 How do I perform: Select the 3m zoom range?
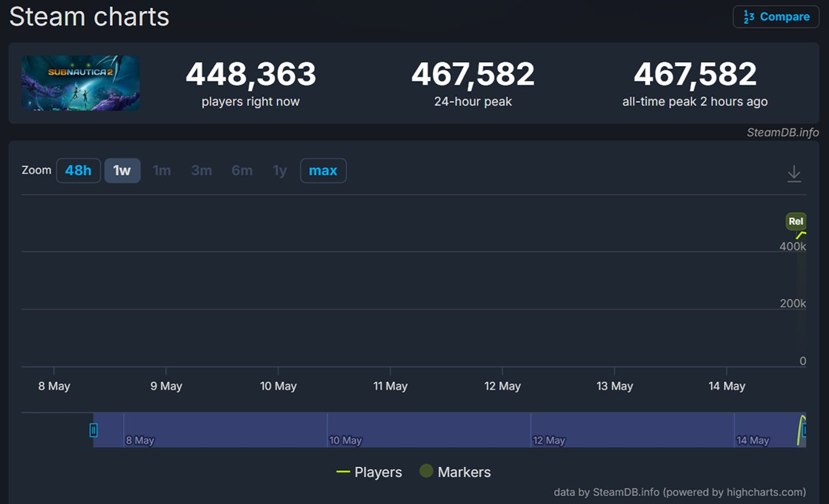pyautogui.click(x=202, y=170)
